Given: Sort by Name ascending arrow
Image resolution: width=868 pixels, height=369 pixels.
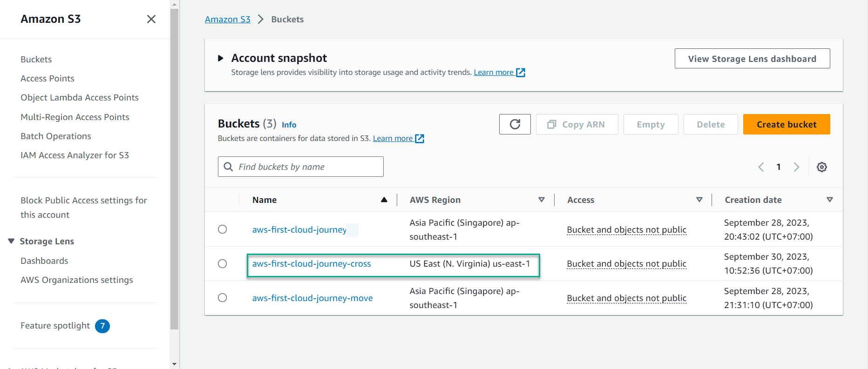Looking at the screenshot, I should click(384, 200).
